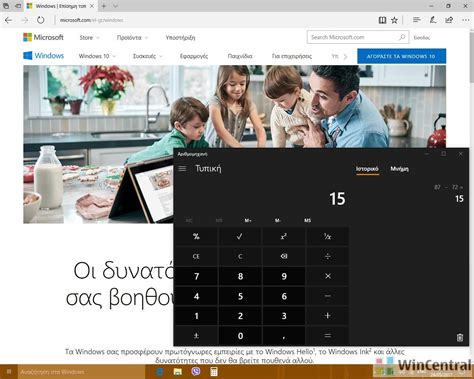Click the calculator percent key
This screenshot has height=379, width=474.
(x=196, y=236)
